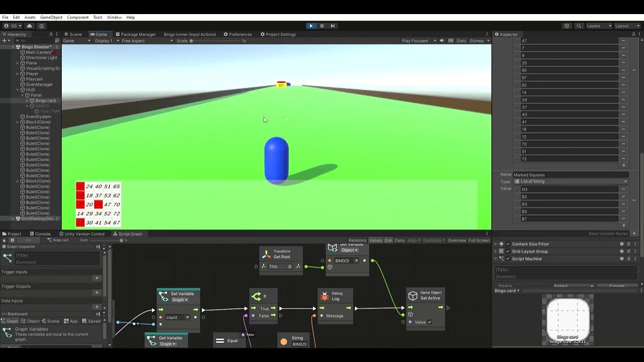
Task: Open Content Size Fitter more-options menu
Action: pyautogui.click(x=635, y=244)
